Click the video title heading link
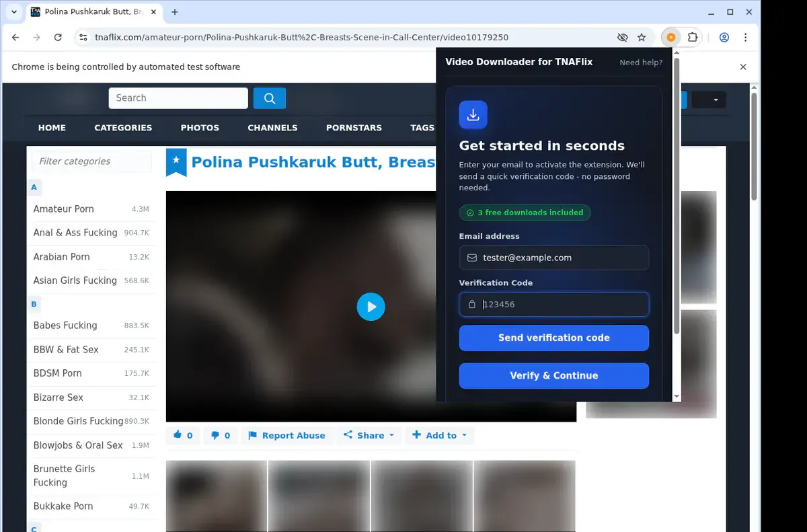Viewport: 807px width, 532px height. (x=313, y=162)
